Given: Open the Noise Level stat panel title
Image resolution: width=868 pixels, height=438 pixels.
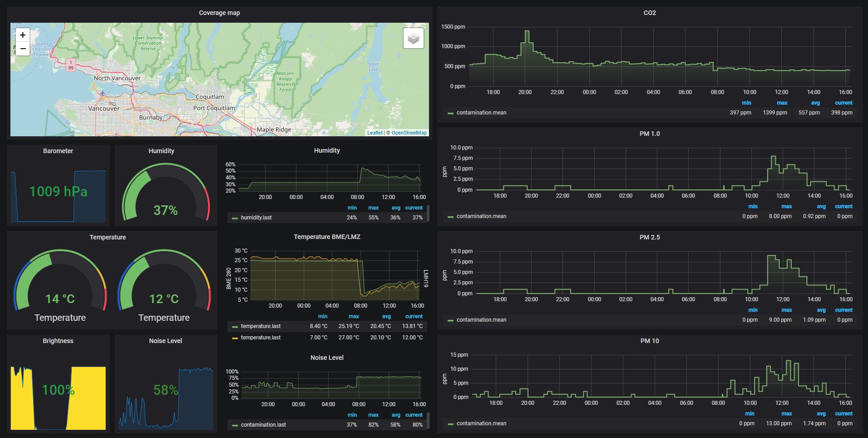Looking at the screenshot, I should (165, 341).
